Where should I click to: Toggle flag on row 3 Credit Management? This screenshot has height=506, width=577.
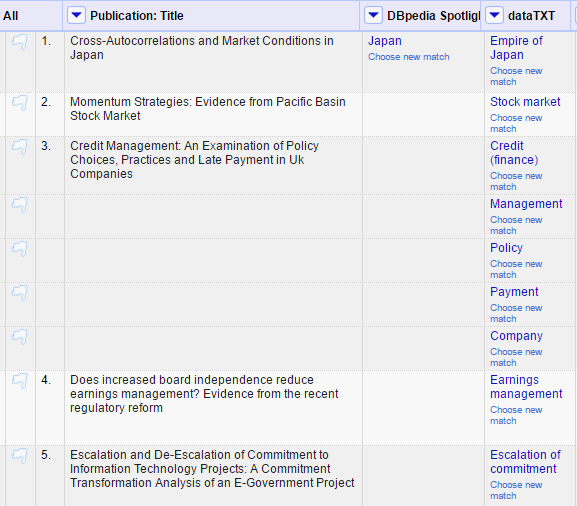pyautogui.click(x=20, y=147)
